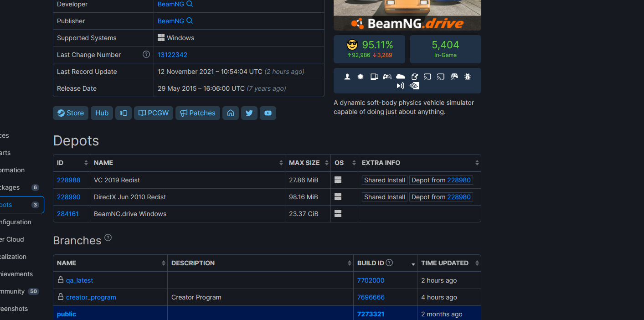Image resolution: width=644 pixels, height=320 pixels.
Task: Open build ID 7696666 link
Action: click(x=371, y=297)
